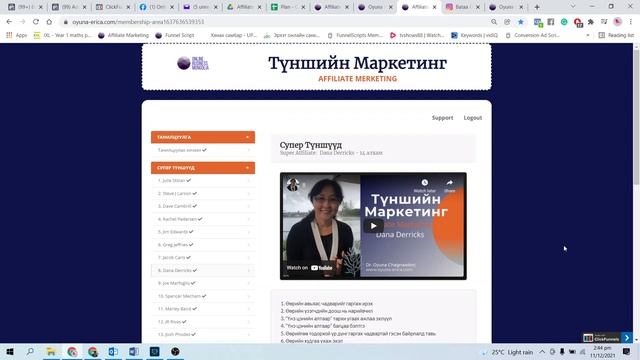The height and width of the screenshot is (360, 640).
Task: Open the 8. Dana Derricks lesson
Action: pyautogui.click(x=203, y=270)
